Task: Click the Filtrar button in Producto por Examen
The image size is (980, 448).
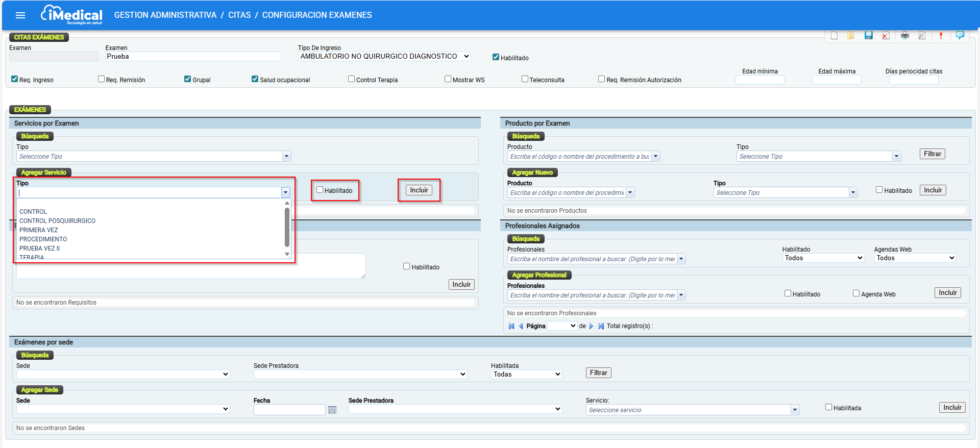Action: click(932, 154)
